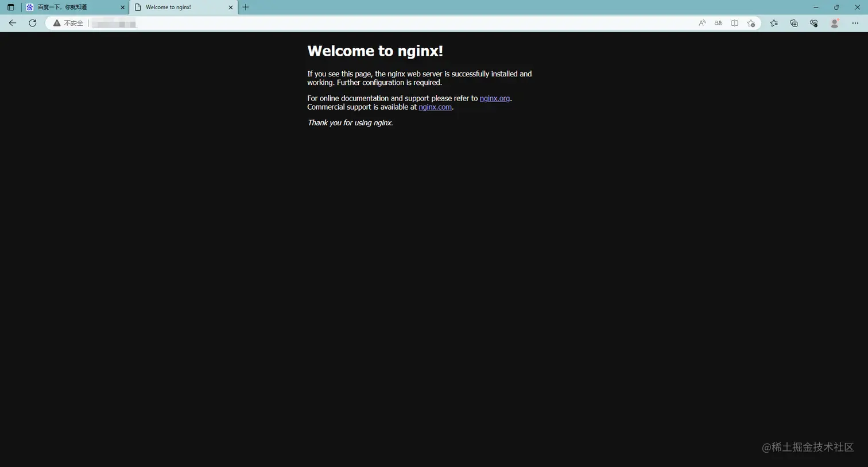
Task: Close the 百度一下 tab
Action: [x=122, y=7]
